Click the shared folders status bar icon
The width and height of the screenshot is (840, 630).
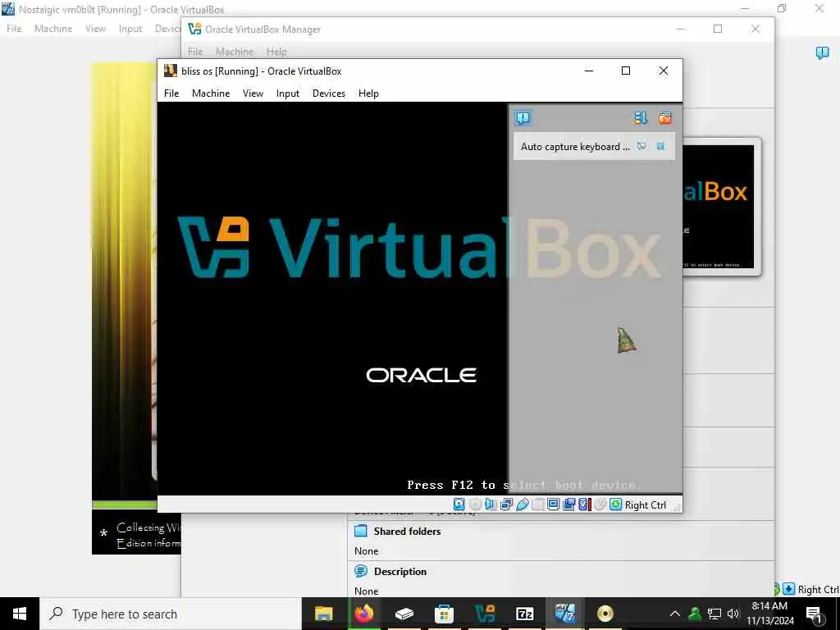coord(538,504)
